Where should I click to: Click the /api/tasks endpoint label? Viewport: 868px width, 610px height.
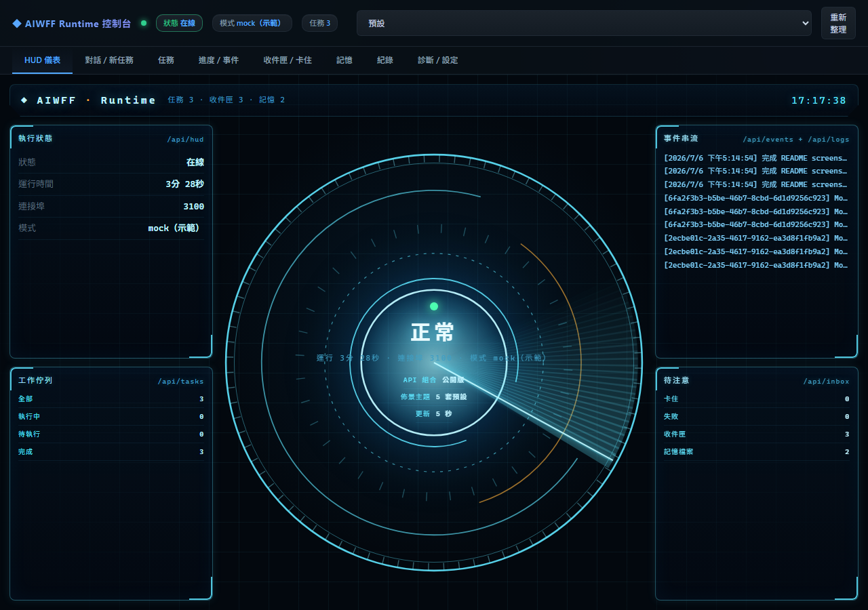click(180, 382)
